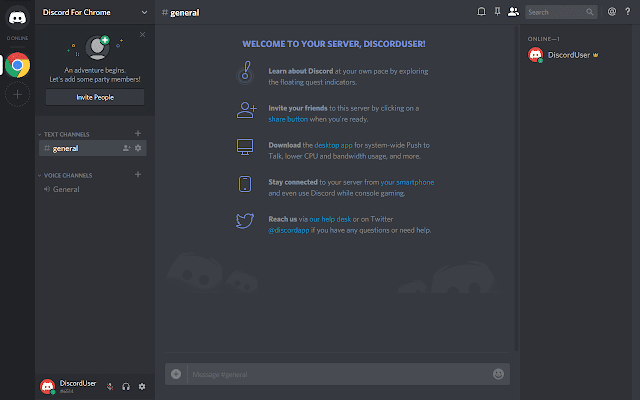Viewport: 640px width, 400px height.
Task: Select the #general text channel
Action: pos(92,148)
